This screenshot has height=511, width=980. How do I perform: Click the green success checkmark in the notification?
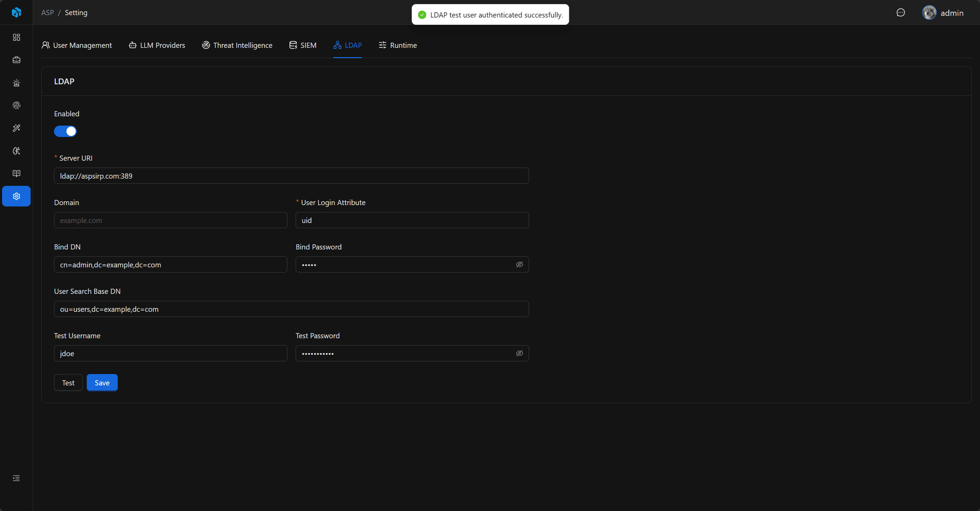(x=422, y=15)
